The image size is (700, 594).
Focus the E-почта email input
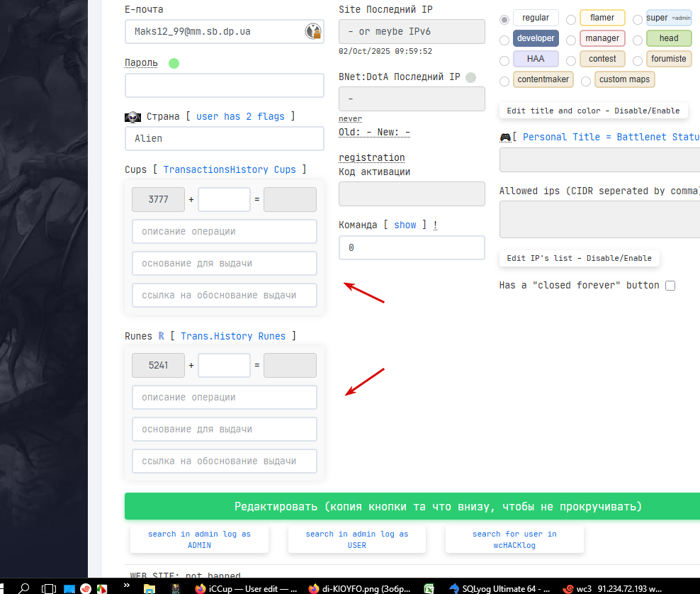click(224, 32)
